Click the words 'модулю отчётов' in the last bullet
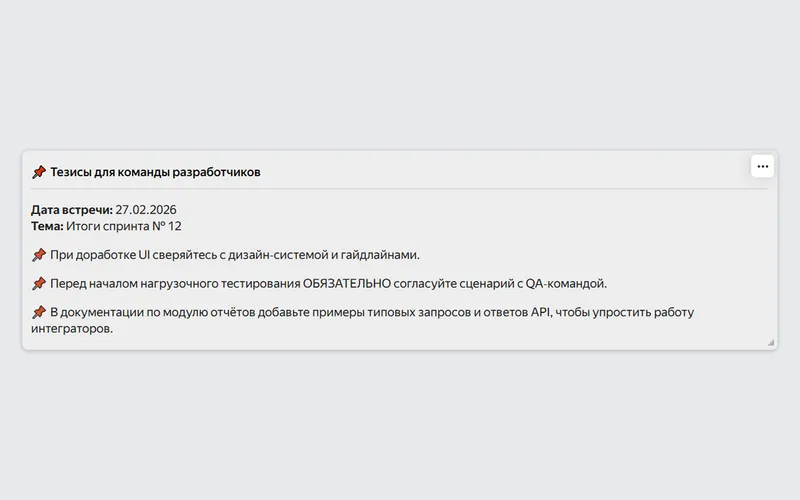 pos(209,312)
